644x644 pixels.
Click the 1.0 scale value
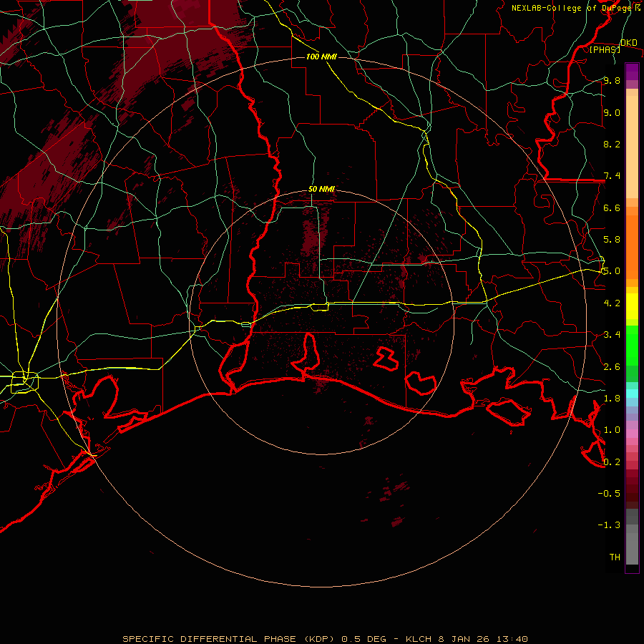click(612, 430)
